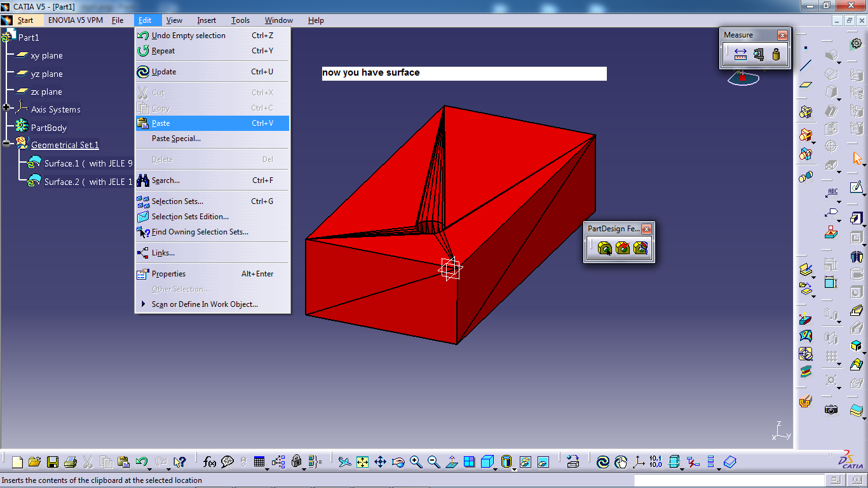This screenshot has width=868, height=488.
Task: Expand the Axis Systems tree node
Action: coord(6,108)
